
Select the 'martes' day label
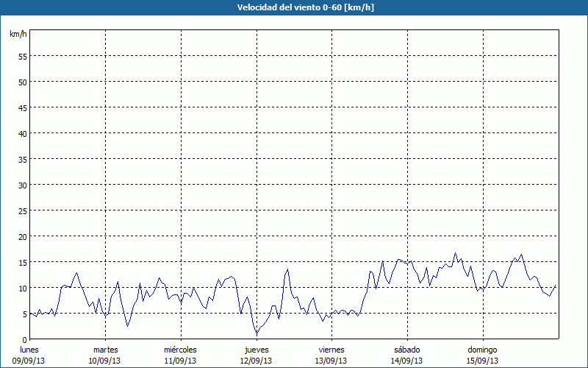105,350
